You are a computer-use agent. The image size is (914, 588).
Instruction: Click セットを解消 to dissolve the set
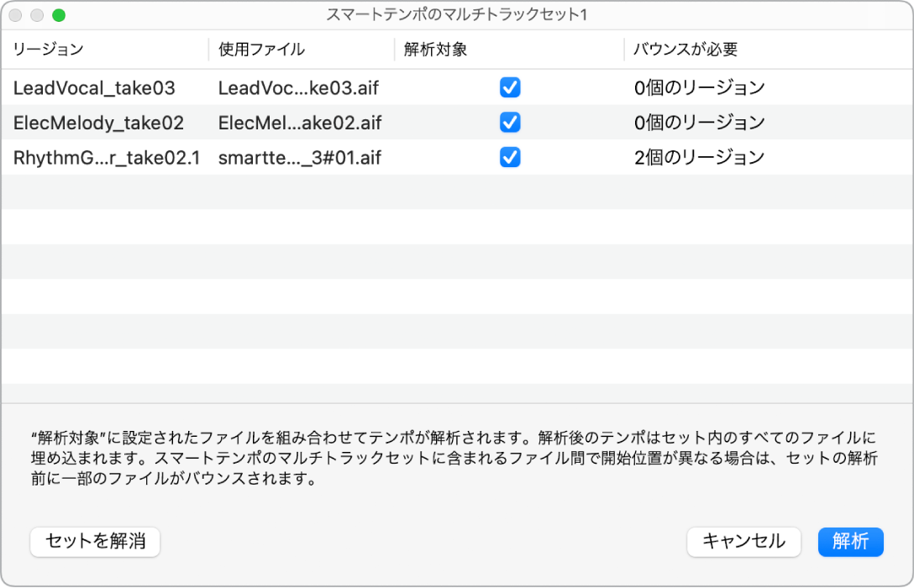click(x=94, y=542)
